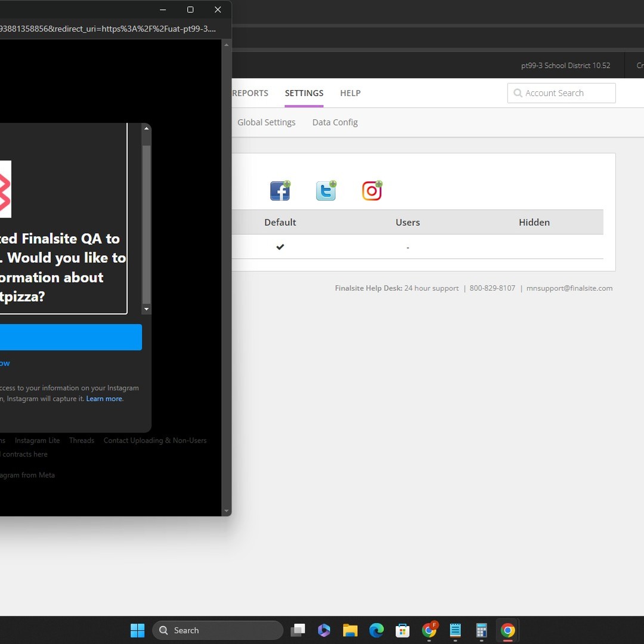Follow the Learn more link
Image resolution: width=644 pixels, height=644 pixels.
(104, 399)
